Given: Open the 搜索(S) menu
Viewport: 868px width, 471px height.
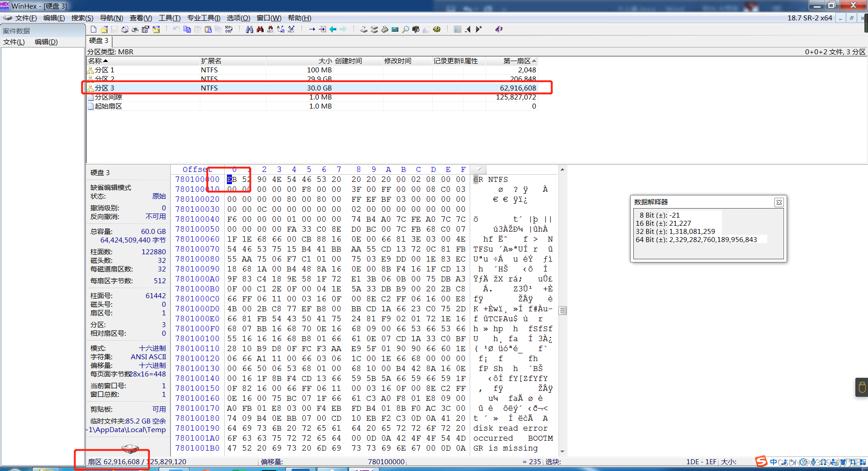Looking at the screenshot, I should point(82,18).
